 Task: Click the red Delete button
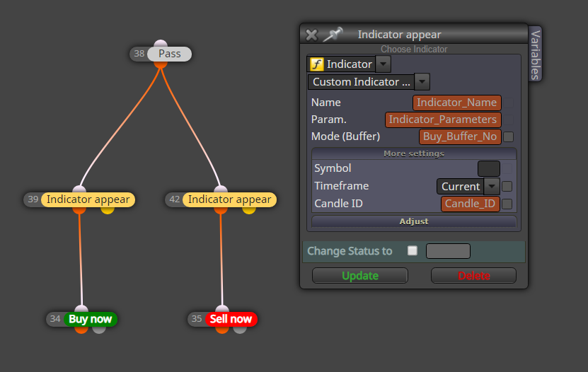[473, 276]
